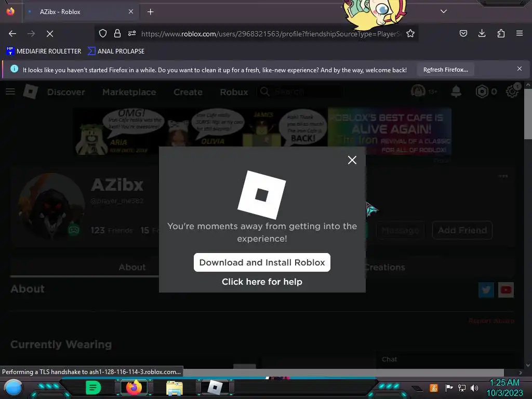
Task: Open the tracking protection shield icon
Action: 103,33
